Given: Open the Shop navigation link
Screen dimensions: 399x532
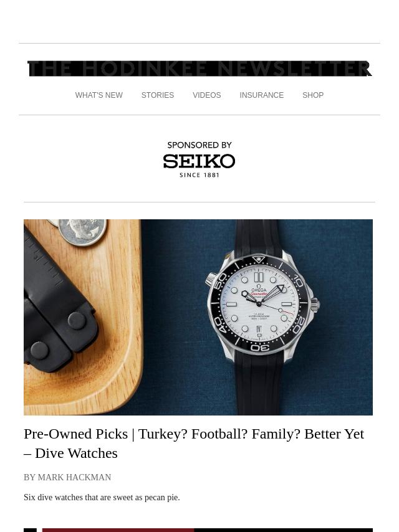Looking at the screenshot, I should [313, 95].
